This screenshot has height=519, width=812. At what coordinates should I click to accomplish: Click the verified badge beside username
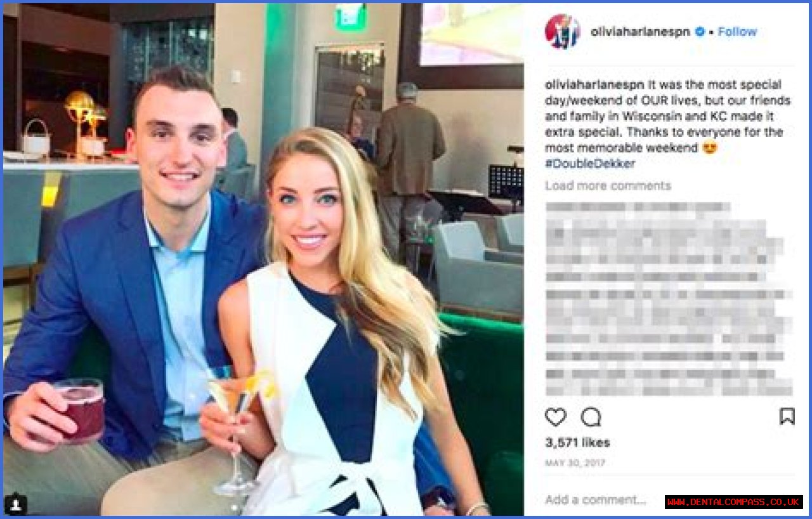700,32
